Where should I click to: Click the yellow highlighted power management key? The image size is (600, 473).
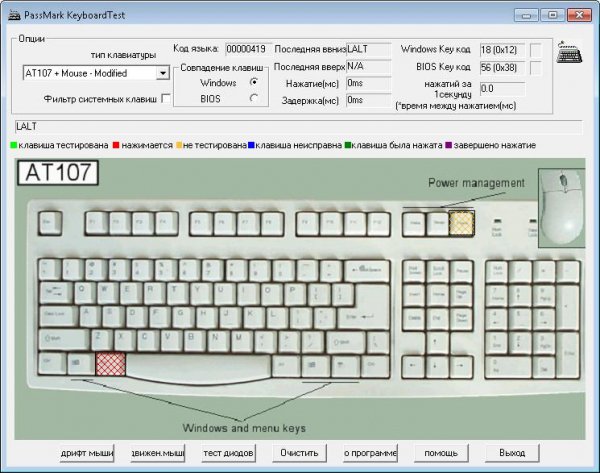coord(462,223)
